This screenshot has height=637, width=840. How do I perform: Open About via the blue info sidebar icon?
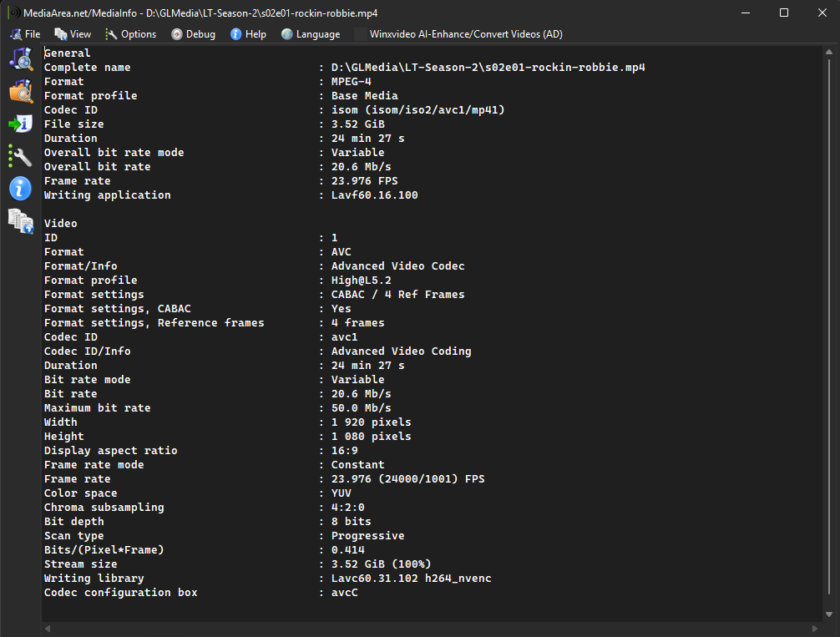[21, 189]
